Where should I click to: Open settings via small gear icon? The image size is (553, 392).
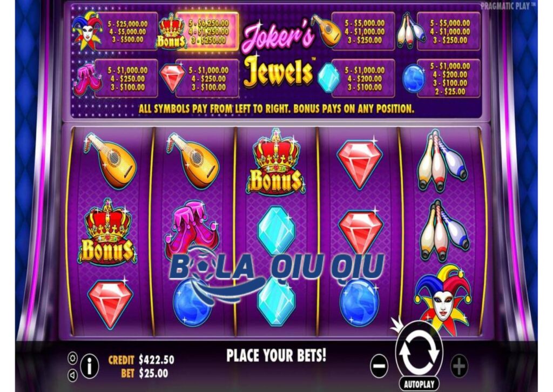pyautogui.click(x=73, y=358)
